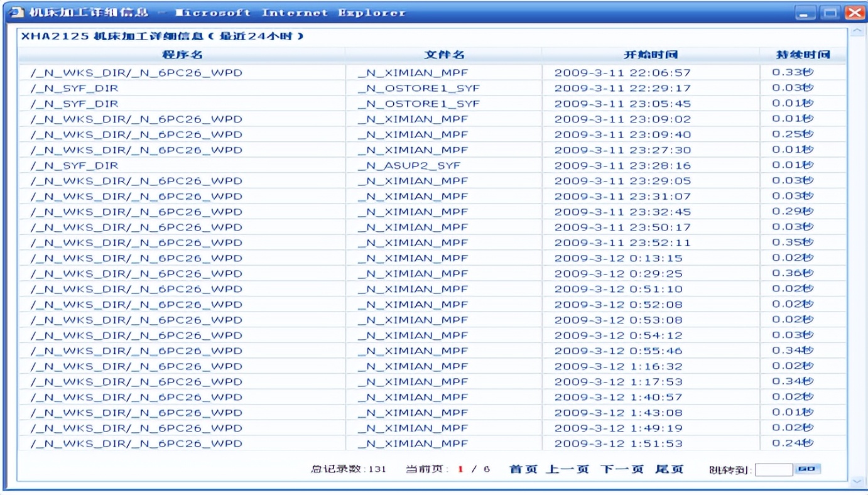
Task: Go to next page via 下一页
Action: click(622, 469)
